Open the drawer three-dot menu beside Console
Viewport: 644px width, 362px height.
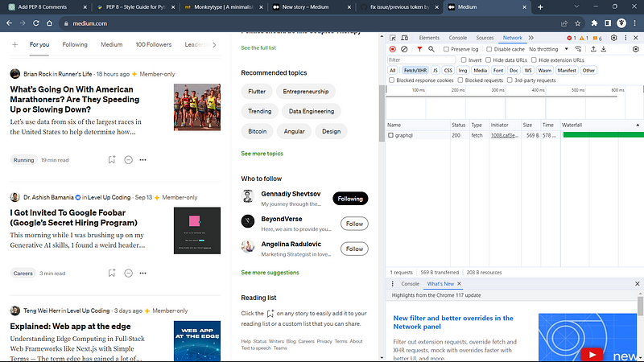tap(392, 284)
